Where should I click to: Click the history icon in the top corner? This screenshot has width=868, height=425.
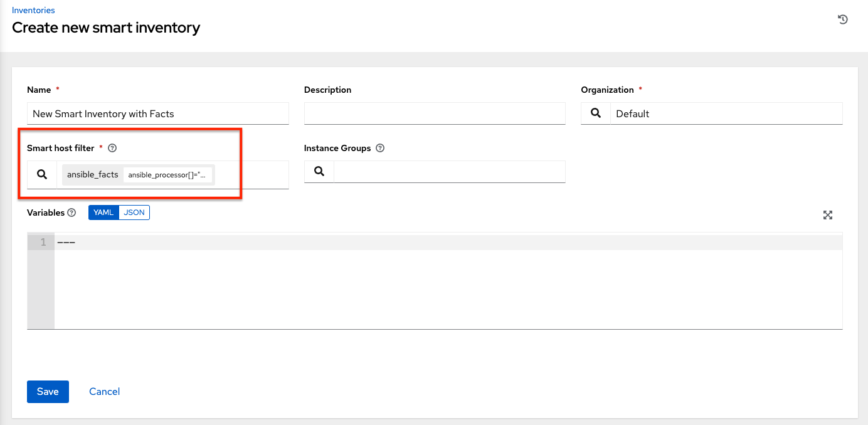842,19
